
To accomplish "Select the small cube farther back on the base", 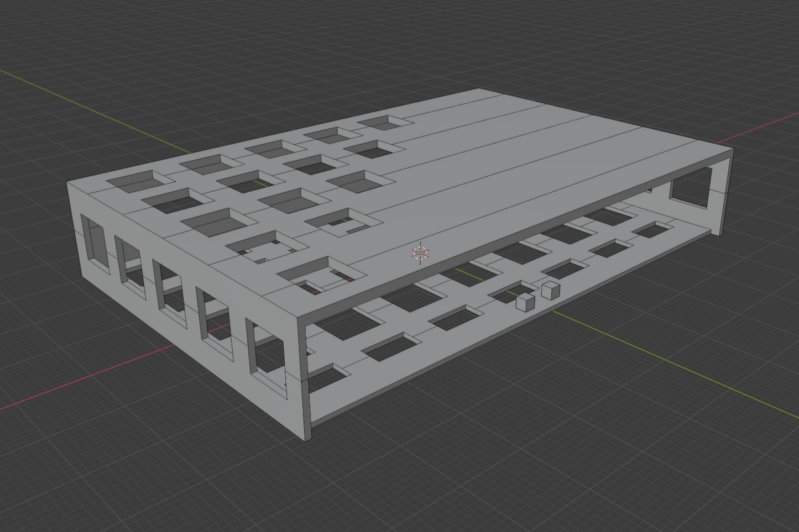I will pyautogui.click(x=551, y=290).
